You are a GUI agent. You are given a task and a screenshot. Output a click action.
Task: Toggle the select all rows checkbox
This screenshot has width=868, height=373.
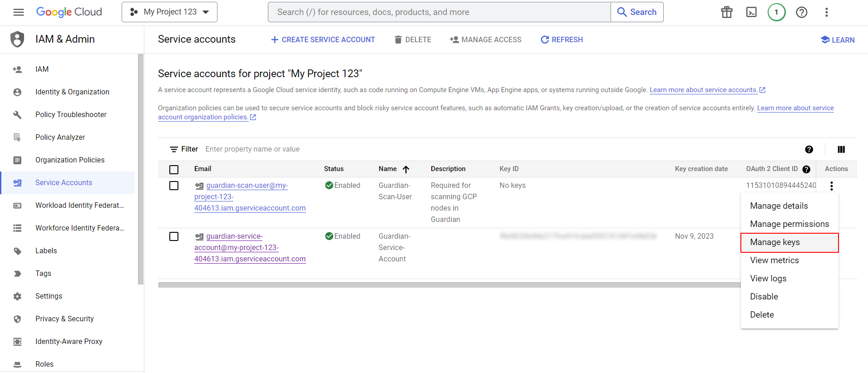pos(174,170)
